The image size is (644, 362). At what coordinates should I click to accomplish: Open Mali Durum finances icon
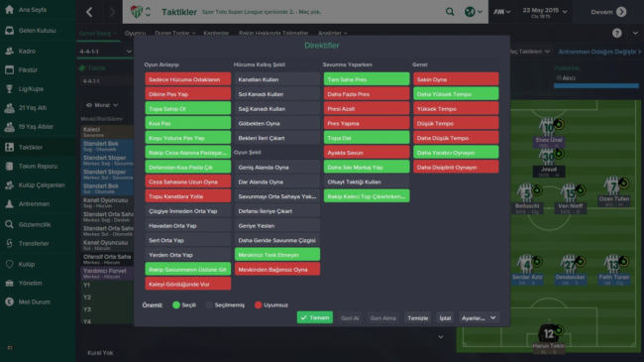coord(9,302)
